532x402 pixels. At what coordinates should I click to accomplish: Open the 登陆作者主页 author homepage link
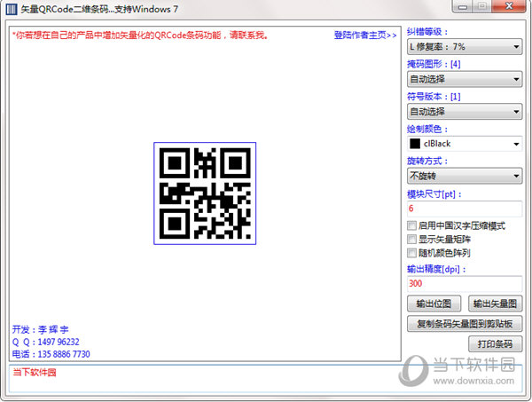click(365, 35)
